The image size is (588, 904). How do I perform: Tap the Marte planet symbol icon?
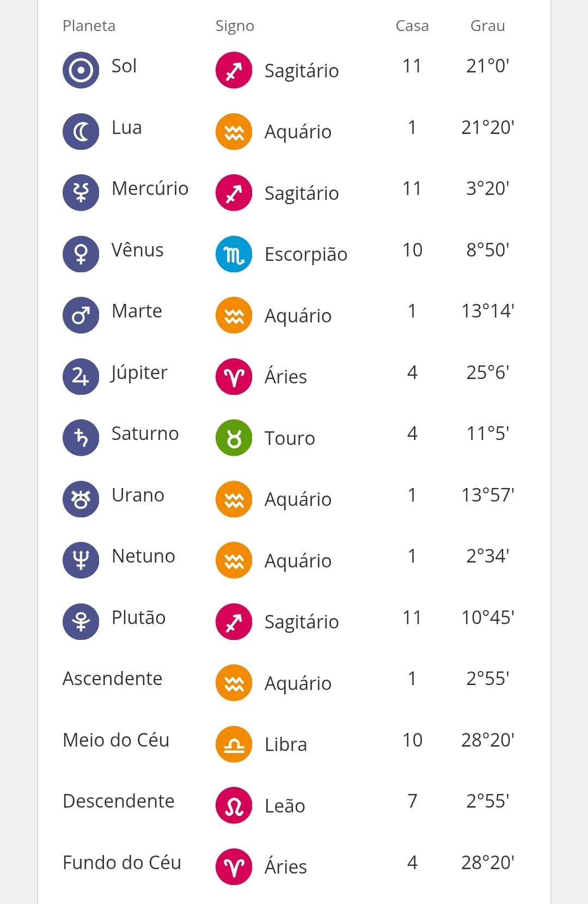81,315
